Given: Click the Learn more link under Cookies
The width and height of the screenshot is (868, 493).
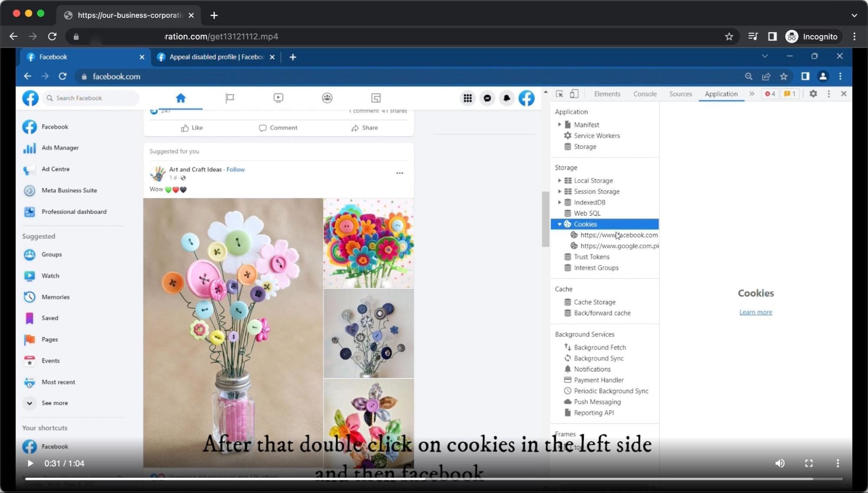Looking at the screenshot, I should point(756,312).
